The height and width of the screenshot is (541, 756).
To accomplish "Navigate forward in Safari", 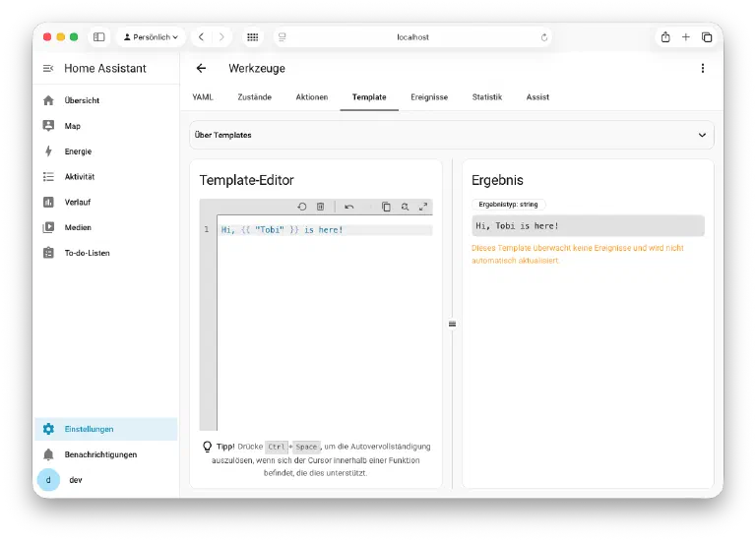I will tap(221, 37).
